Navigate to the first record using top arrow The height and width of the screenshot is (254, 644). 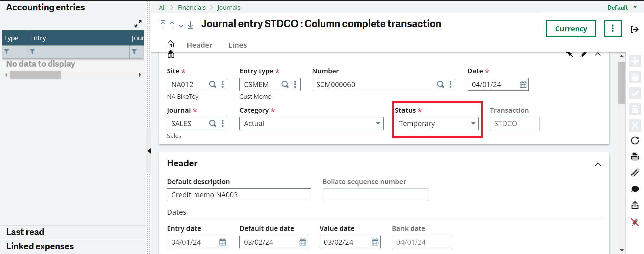[x=163, y=24]
